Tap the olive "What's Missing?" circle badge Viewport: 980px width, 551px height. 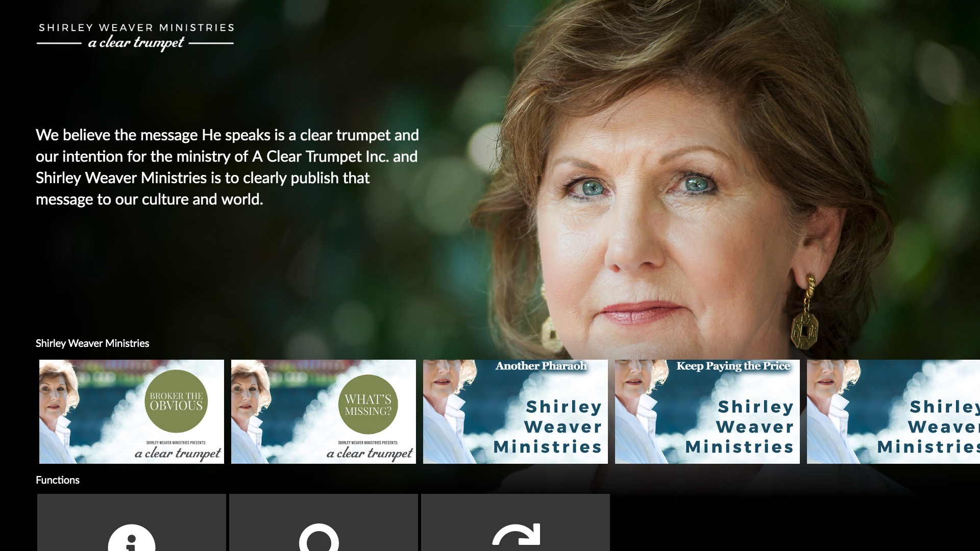[368, 406]
